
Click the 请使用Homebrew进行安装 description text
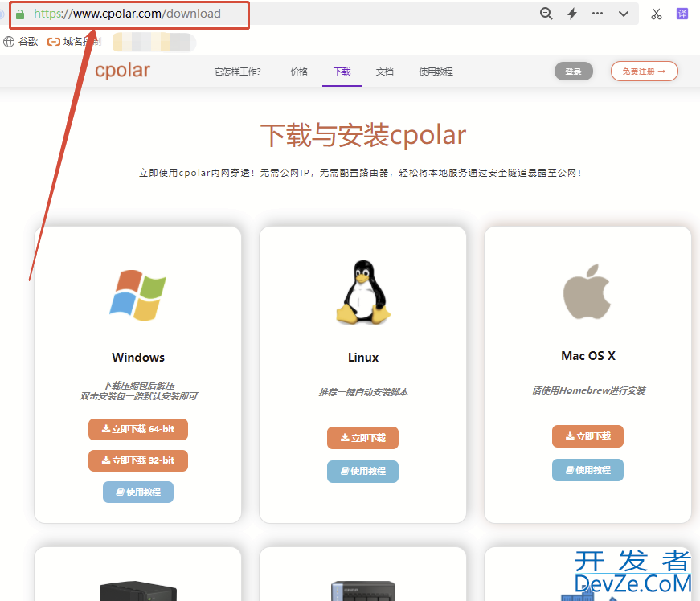[588, 390]
